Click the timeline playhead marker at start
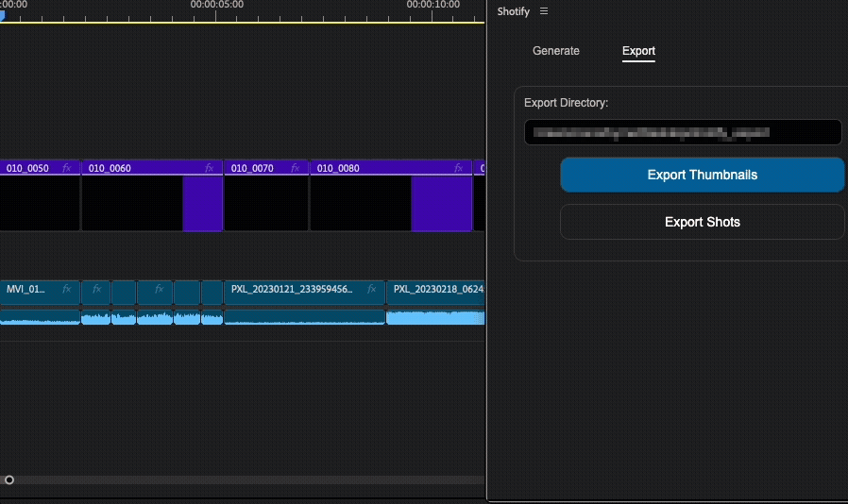 click(2, 16)
